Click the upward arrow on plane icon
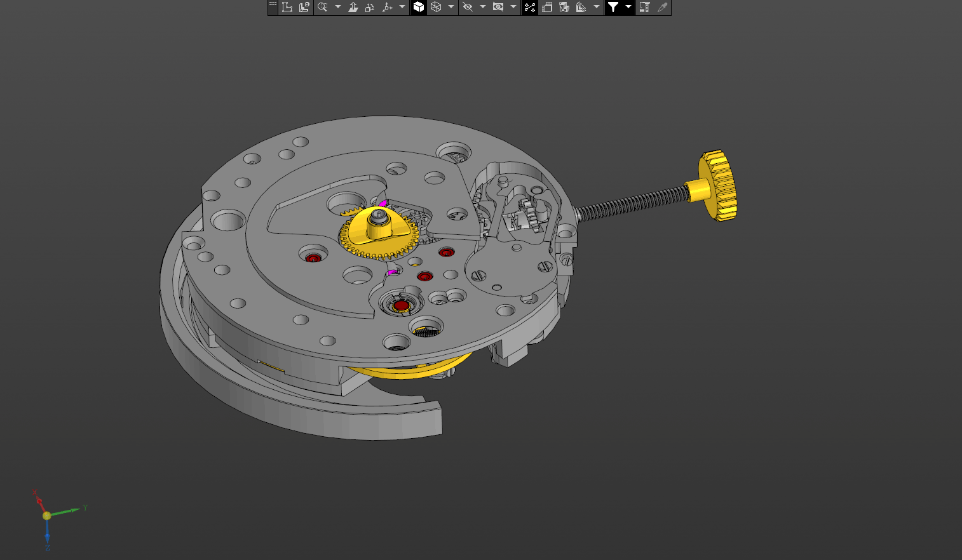This screenshot has width=962, height=560. [x=353, y=7]
